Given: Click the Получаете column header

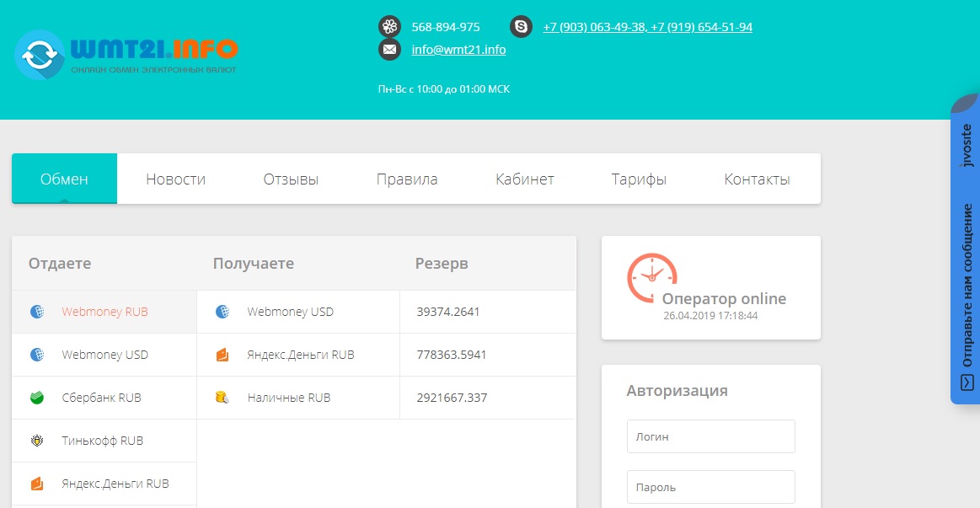Looking at the screenshot, I should [x=253, y=263].
